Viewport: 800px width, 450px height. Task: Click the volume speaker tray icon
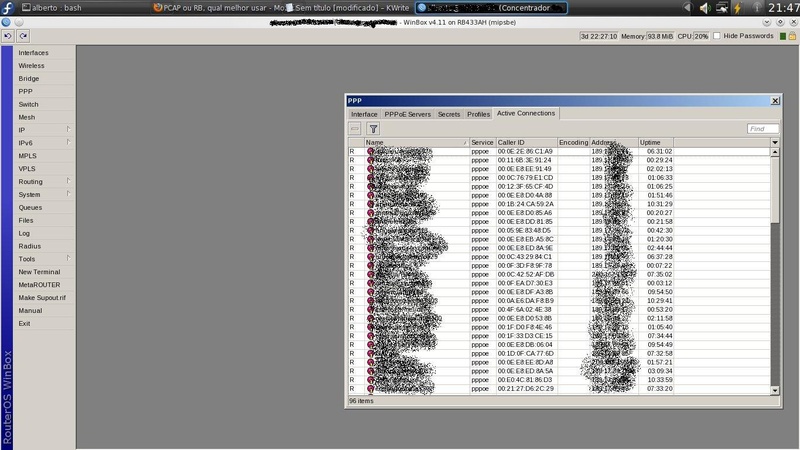tap(705, 8)
